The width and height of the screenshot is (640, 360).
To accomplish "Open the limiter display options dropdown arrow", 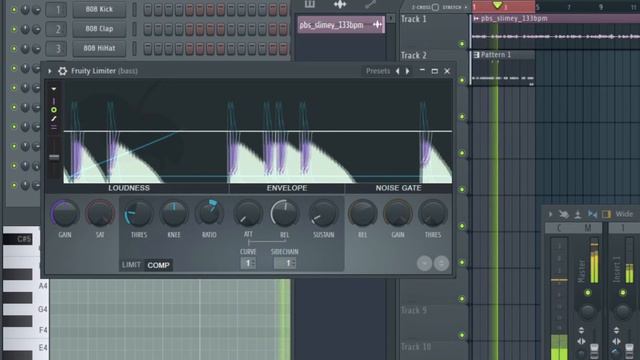I will 54,89.
